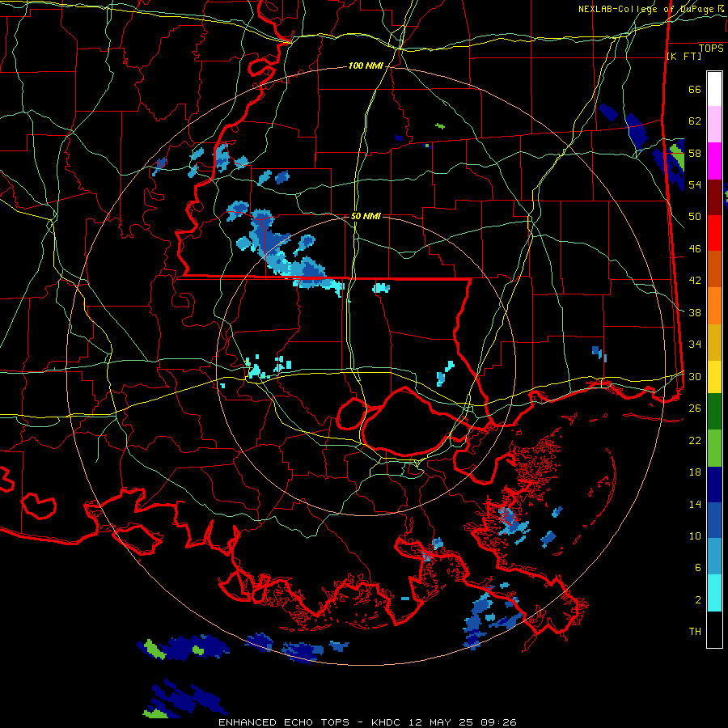Viewport: 728px width, 728px height.
Task: Click the Enhanced Echo Tops KHDC caption
Action: pyautogui.click(x=367, y=722)
